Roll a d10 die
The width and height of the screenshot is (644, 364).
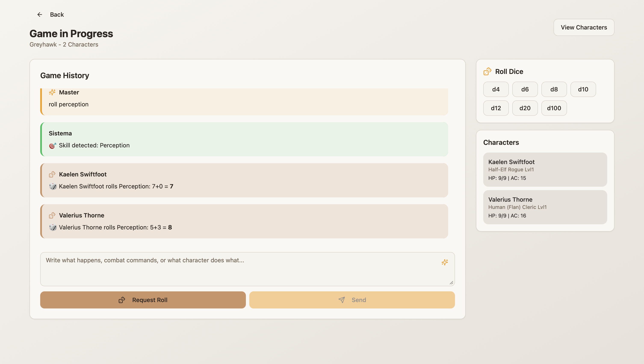(x=583, y=89)
